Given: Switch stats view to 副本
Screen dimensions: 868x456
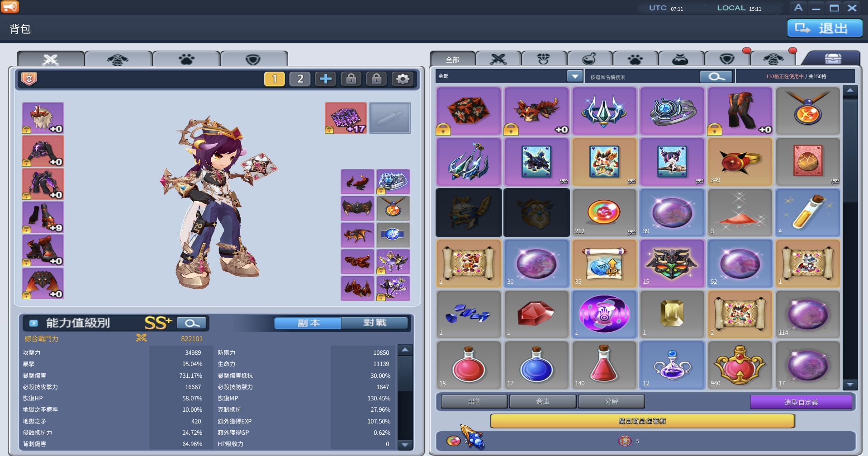Looking at the screenshot, I should coord(308,323).
